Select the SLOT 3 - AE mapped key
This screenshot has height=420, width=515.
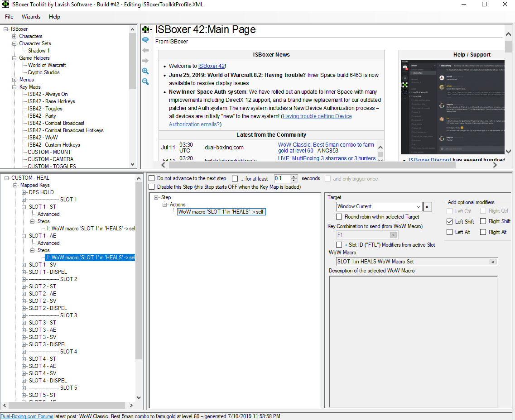coord(43,330)
